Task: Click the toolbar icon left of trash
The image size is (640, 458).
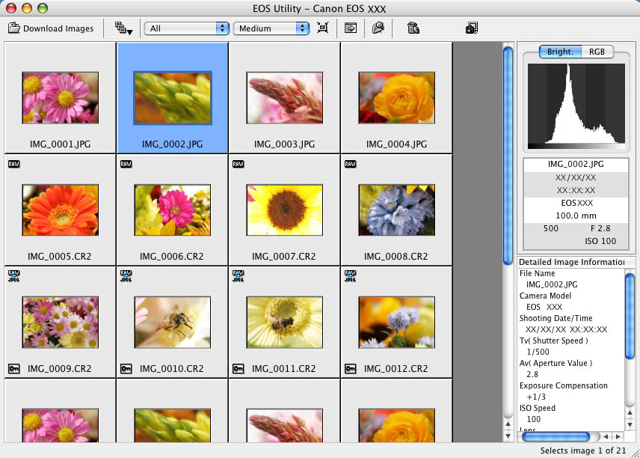Action: pyautogui.click(x=378, y=28)
